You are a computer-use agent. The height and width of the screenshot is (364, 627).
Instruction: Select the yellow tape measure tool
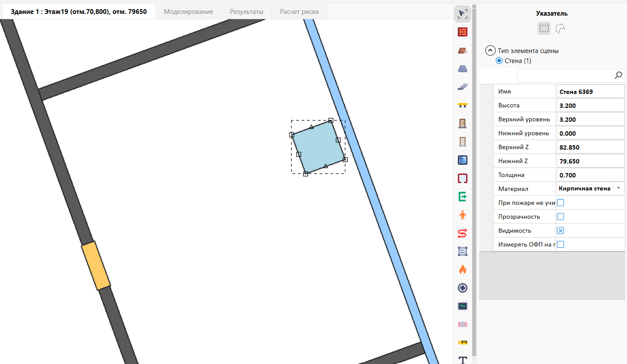click(x=463, y=343)
